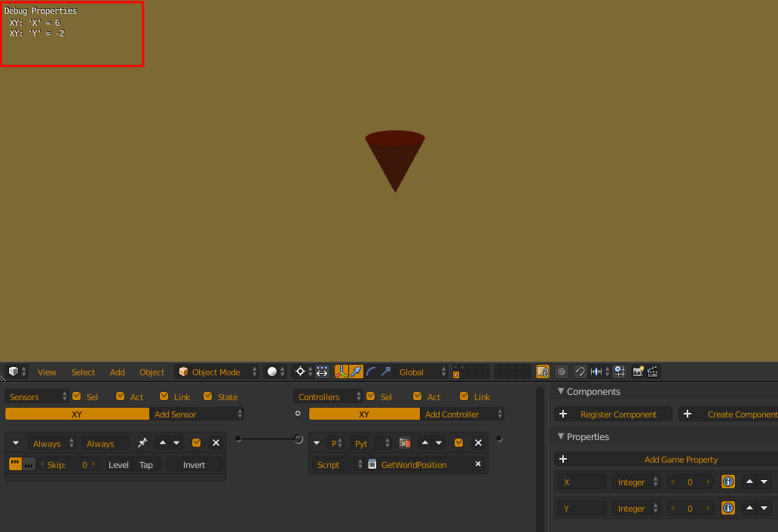778x532 pixels.
Task: Move the Always sensor up
Action: click(163, 443)
